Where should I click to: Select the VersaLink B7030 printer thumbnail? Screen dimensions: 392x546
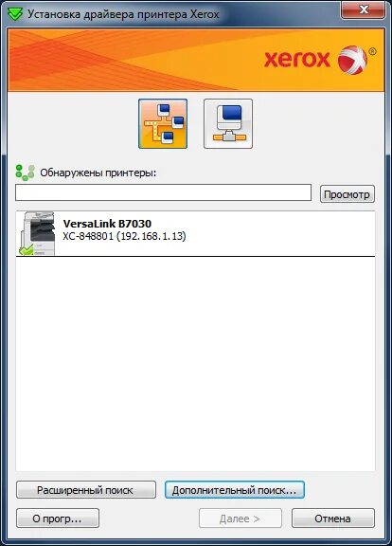tap(36, 233)
